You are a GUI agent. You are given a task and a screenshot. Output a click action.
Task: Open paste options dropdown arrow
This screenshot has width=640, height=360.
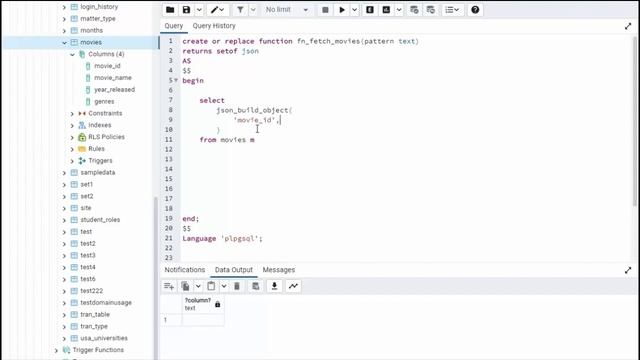pyautogui.click(x=224, y=286)
